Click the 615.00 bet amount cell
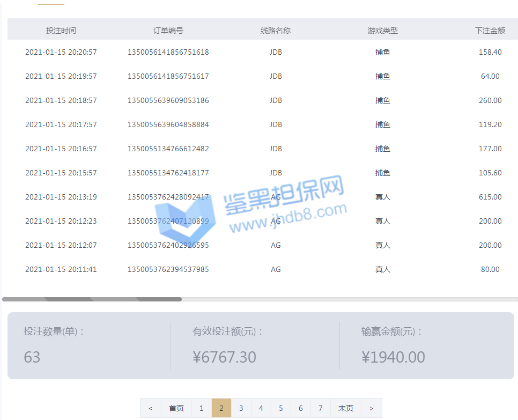Viewport: 518px width, 420px height. point(490,197)
